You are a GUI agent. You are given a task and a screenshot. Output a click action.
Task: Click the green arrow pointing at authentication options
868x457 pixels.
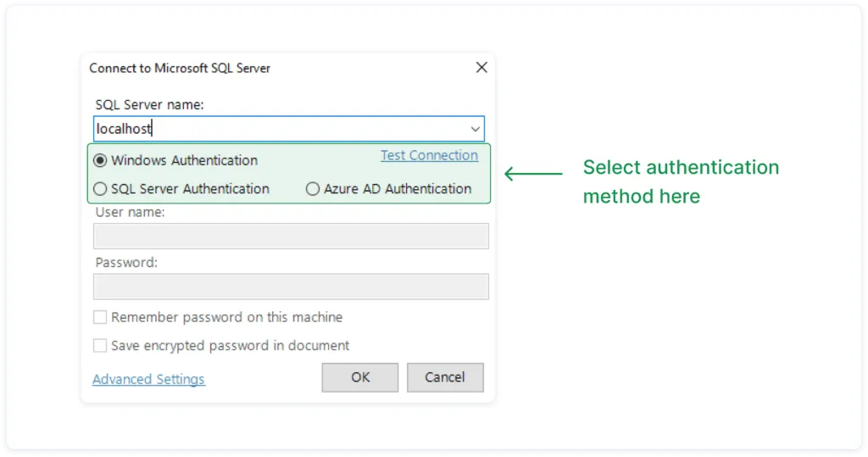tap(533, 174)
